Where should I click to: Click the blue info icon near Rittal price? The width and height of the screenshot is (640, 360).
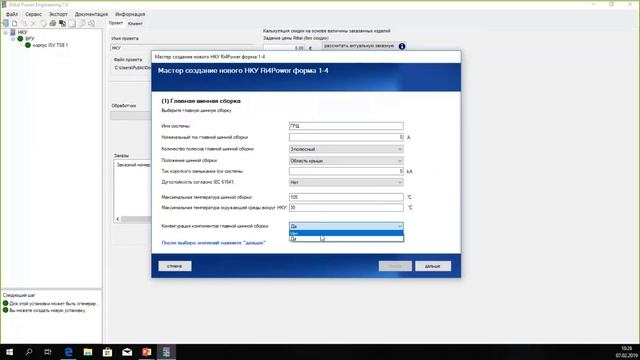pyautogui.click(x=402, y=46)
